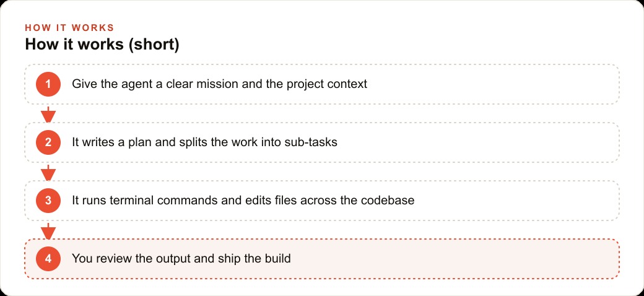Click the empty area of step 2 card
Image resolution: width=644 pixels, height=296 pixels.
pos(476,142)
